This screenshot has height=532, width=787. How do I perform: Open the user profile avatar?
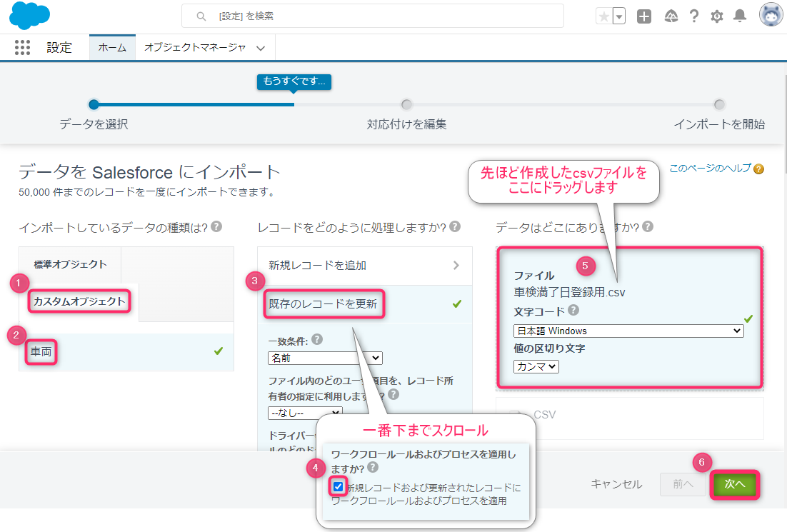tap(771, 14)
